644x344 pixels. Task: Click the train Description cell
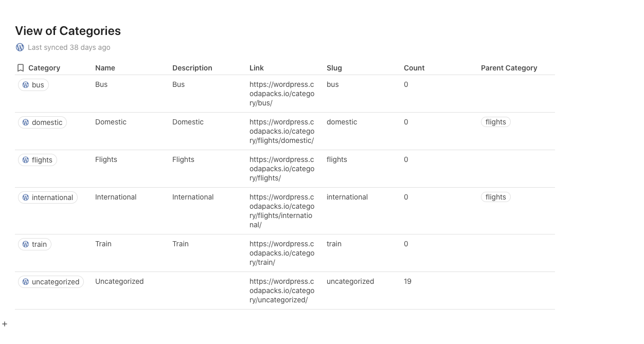(x=181, y=244)
